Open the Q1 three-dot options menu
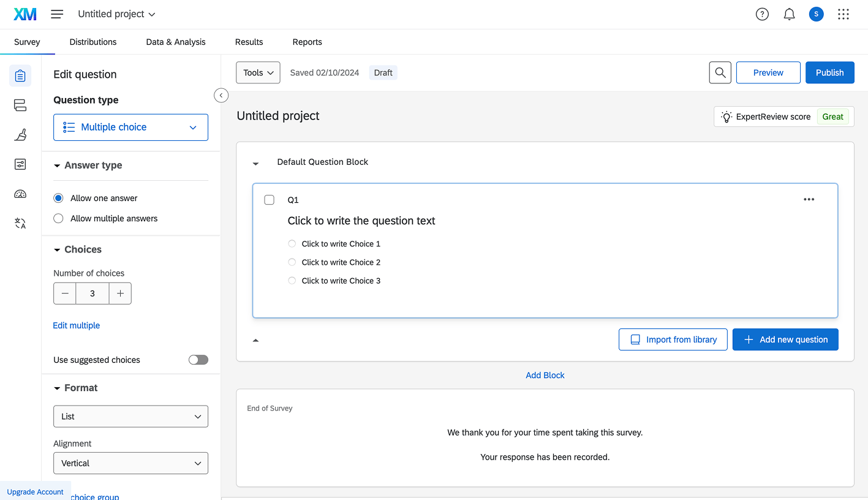This screenshot has height=500, width=868. [x=809, y=199]
